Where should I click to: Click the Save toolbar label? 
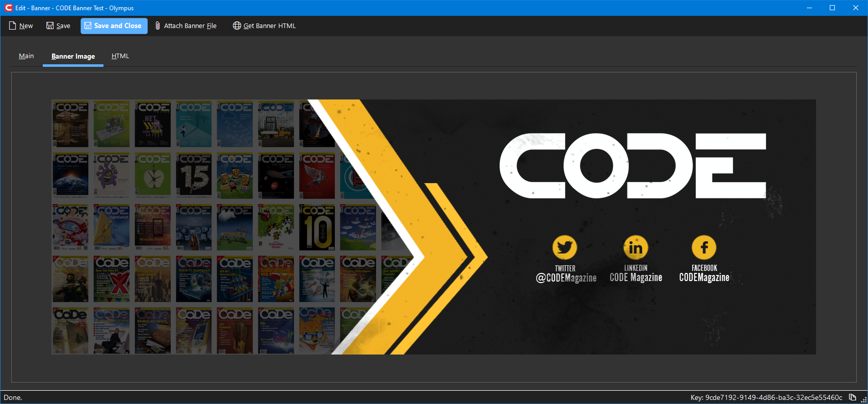[63, 26]
